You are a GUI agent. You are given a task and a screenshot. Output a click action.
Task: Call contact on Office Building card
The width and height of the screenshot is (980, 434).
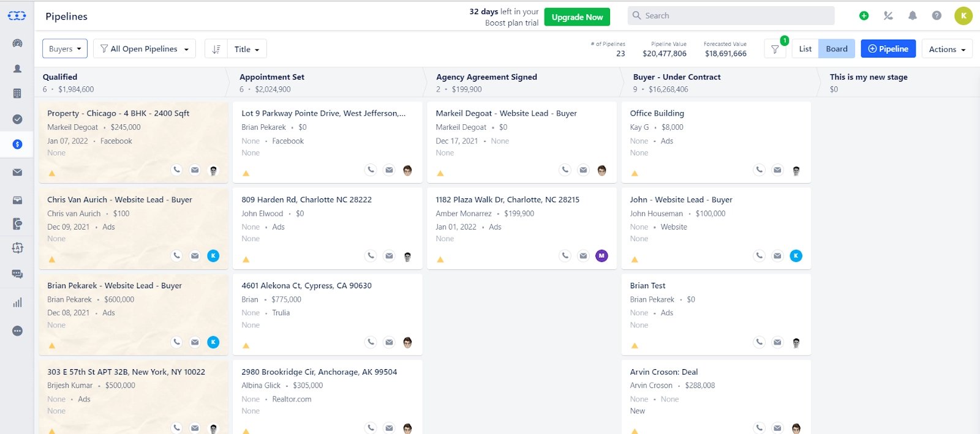pos(759,170)
